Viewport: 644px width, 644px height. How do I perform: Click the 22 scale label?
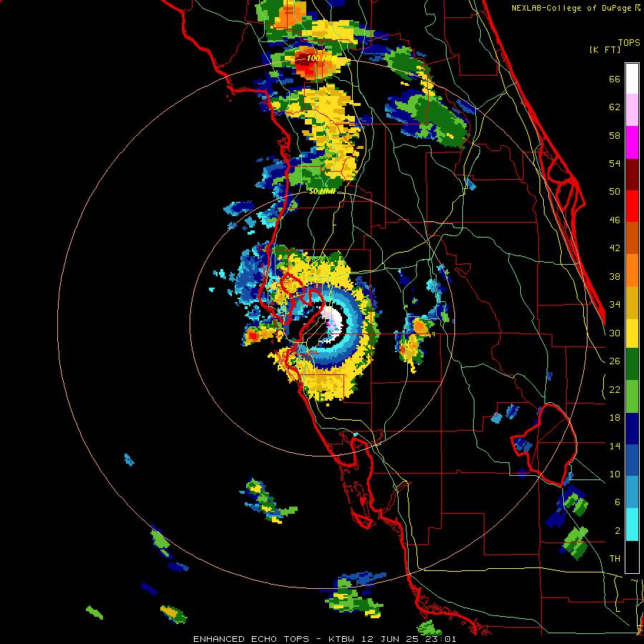coord(615,390)
